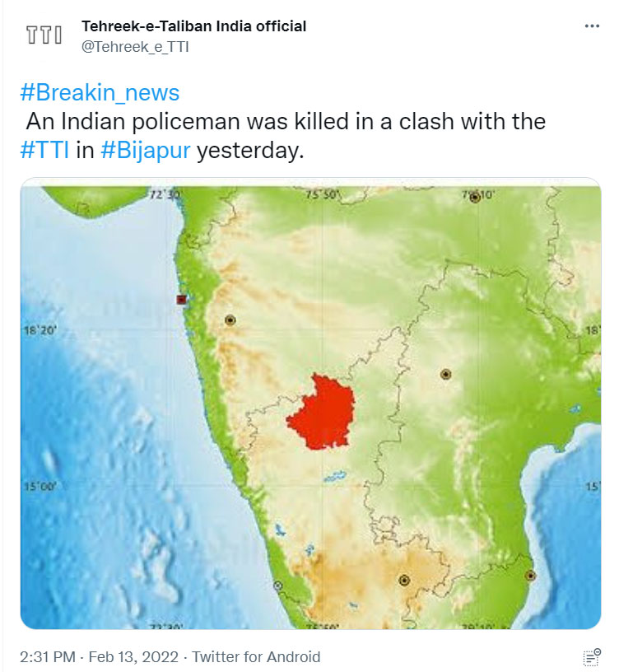Viewport: 619px width, 672px height.
Task: Open the #Breakin_news hashtag
Action: (100, 92)
